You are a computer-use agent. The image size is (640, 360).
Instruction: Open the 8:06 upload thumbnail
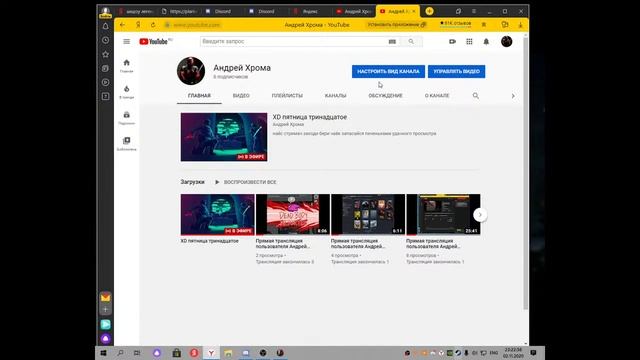[x=293, y=215]
